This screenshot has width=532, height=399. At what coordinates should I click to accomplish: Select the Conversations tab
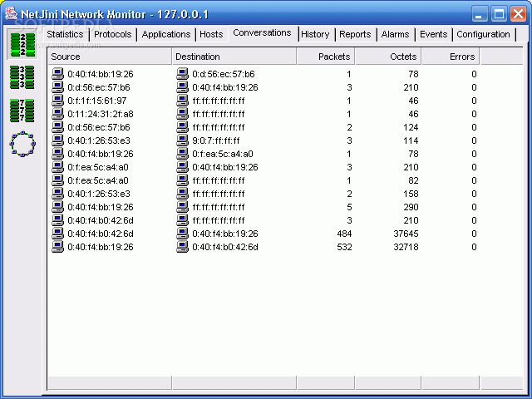[x=263, y=33]
